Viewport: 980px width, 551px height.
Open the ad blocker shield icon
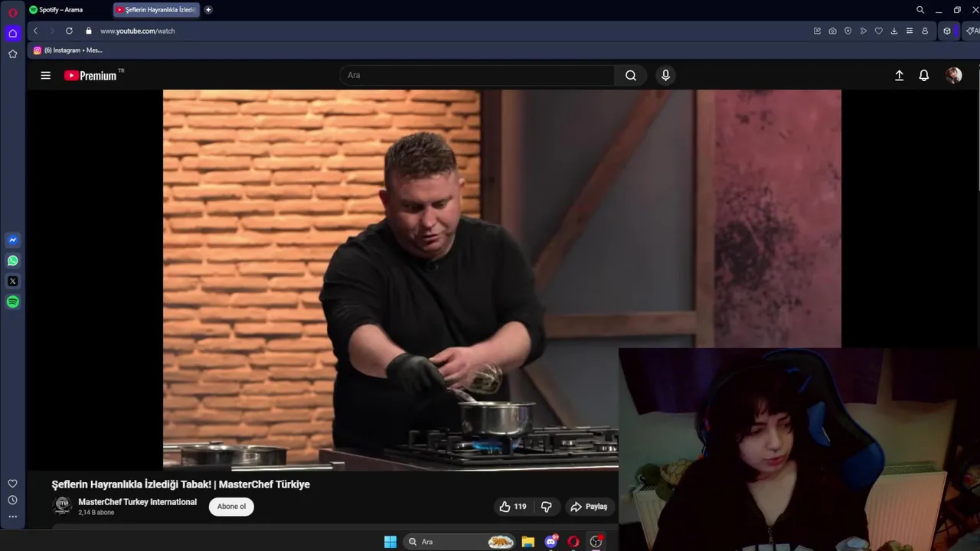tap(848, 31)
